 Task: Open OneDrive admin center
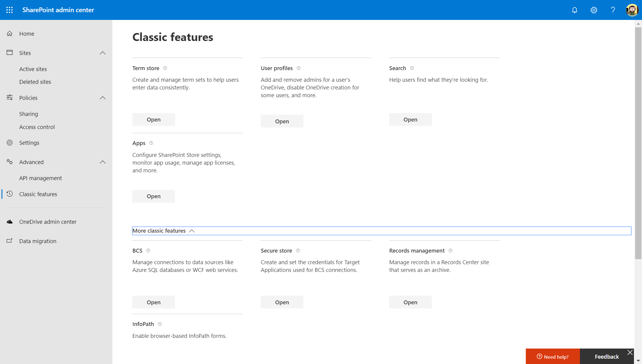pyautogui.click(x=48, y=222)
